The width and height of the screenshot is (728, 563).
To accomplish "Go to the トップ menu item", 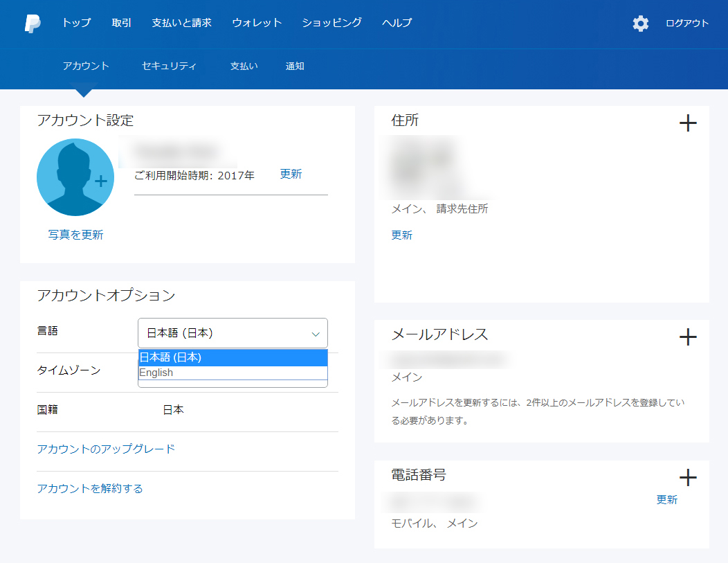I will click(x=76, y=23).
